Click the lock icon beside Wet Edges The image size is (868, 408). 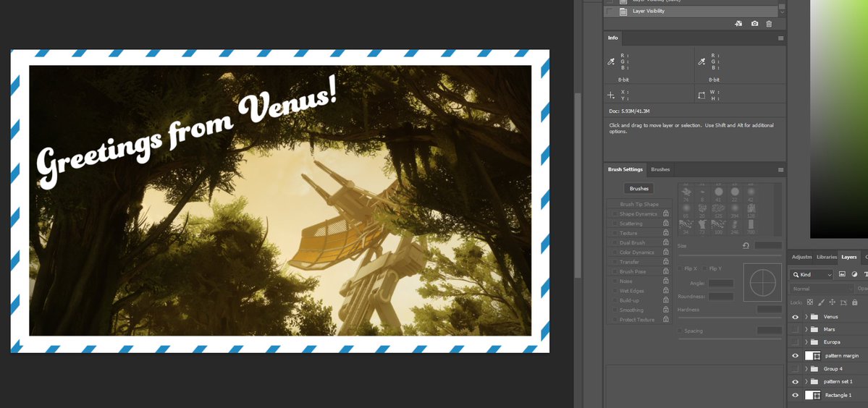coord(666,291)
